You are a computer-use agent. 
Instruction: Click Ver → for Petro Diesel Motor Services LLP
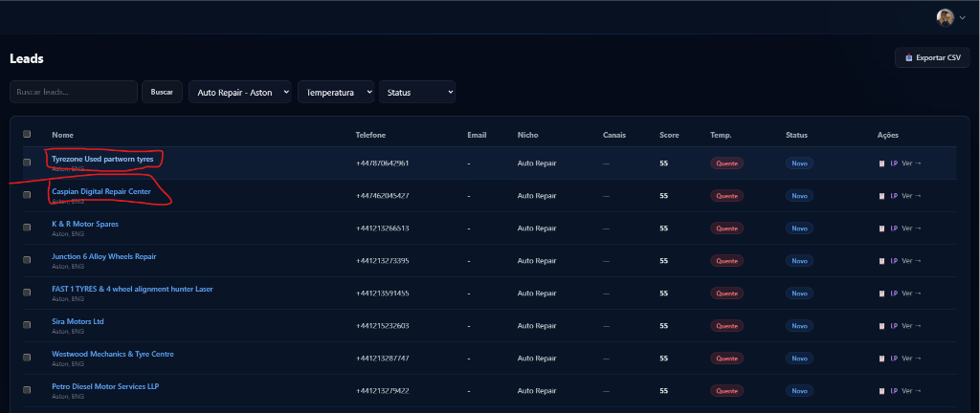pos(911,391)
